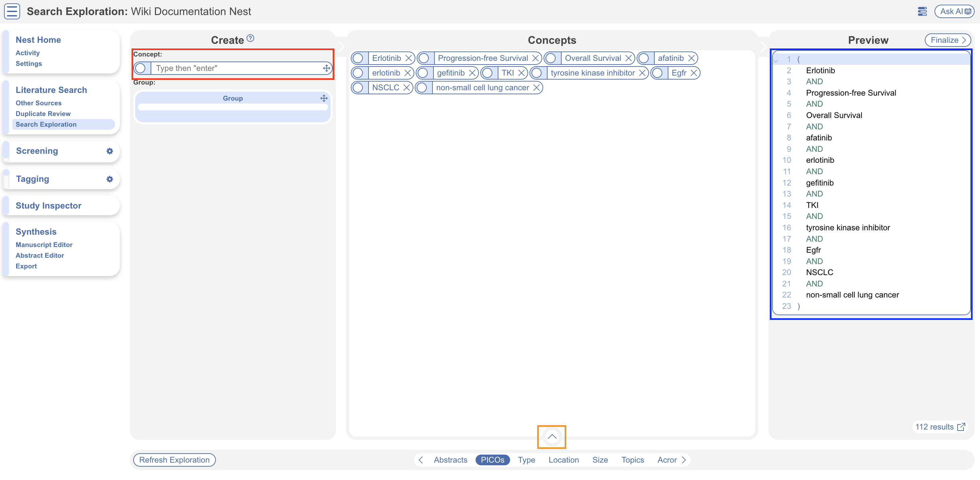Click the Screening settings gear icon
Image resolution: width=980 pixels, height=480 pixels.
(109, 151)
